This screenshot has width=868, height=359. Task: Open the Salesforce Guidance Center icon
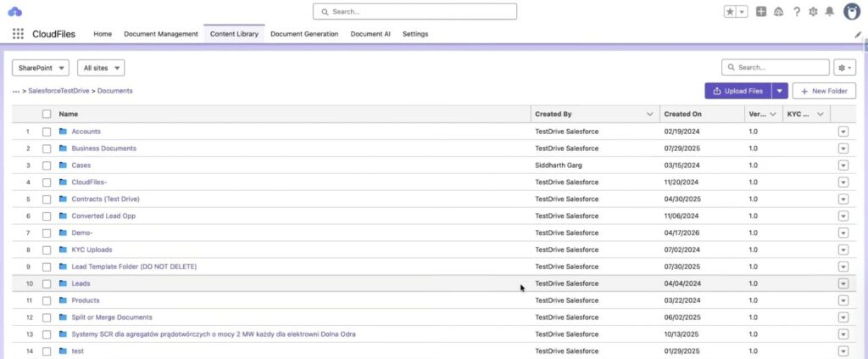(779, 12)
